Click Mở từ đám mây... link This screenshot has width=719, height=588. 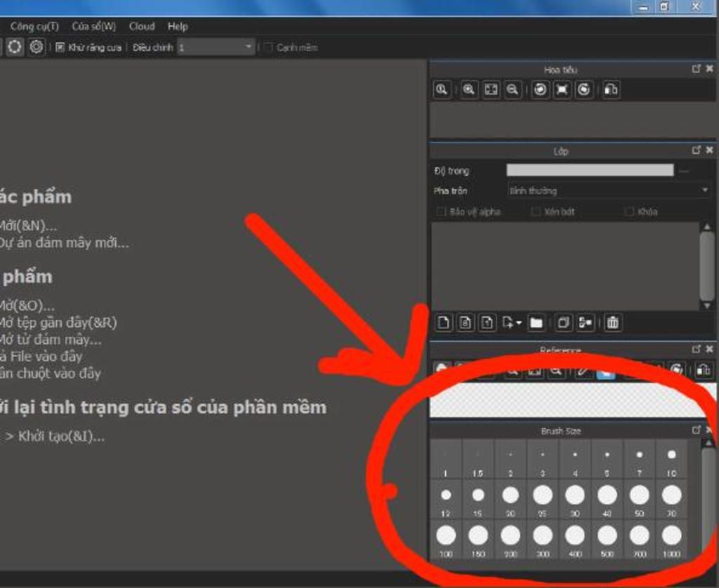point(51,340)
